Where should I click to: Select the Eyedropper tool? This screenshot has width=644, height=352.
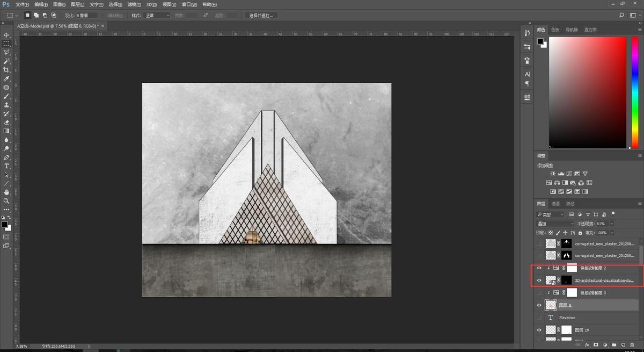(x=6, y=78)
